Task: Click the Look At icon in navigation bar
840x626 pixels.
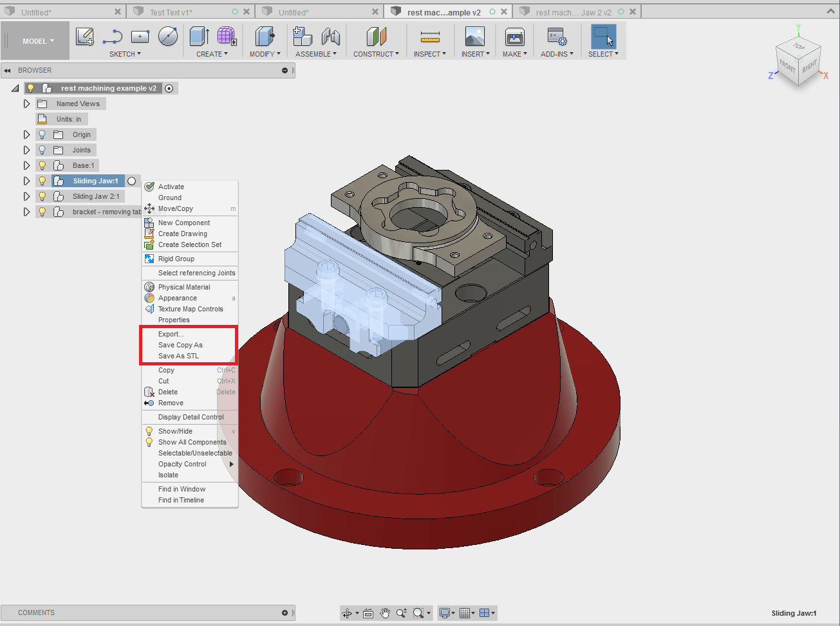Action: click(368, 612)
